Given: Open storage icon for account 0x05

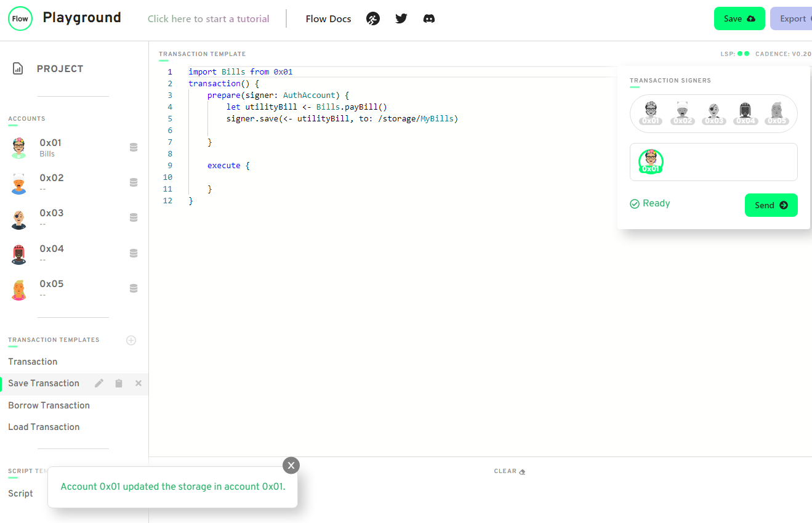Looking at the screenshot, I should tap(134, 288).
